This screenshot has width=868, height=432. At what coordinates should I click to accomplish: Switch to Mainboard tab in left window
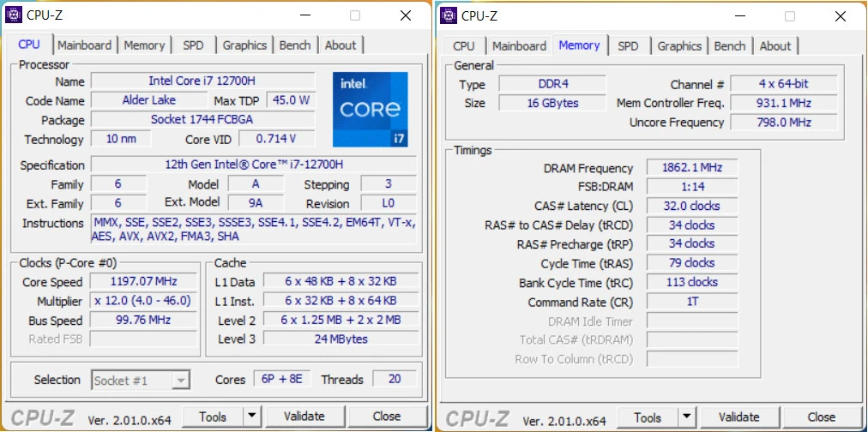84,45
